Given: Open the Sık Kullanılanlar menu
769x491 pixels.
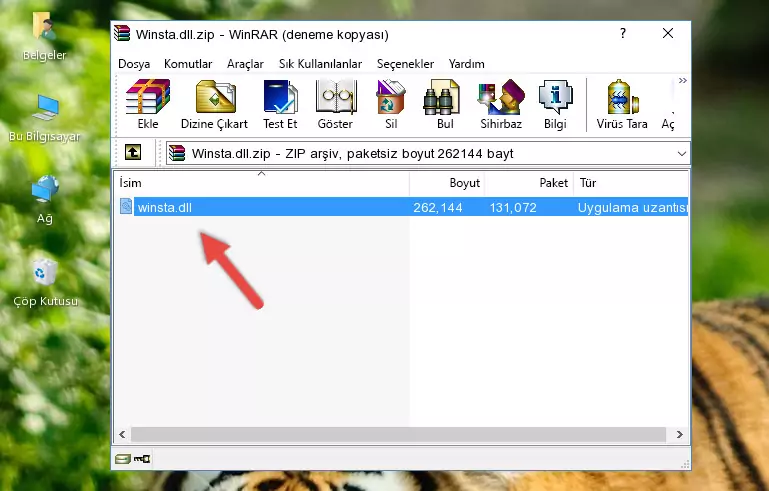Looking at the screenshot, I should pos(320,64).
